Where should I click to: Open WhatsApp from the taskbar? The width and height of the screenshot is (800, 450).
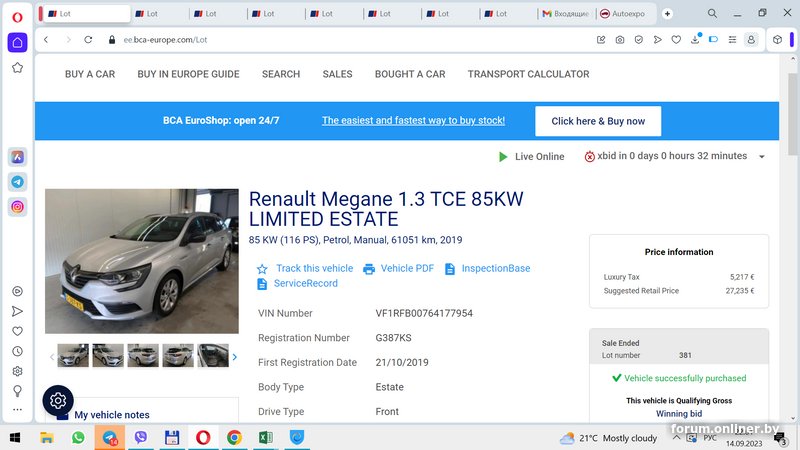coord(78,438)
